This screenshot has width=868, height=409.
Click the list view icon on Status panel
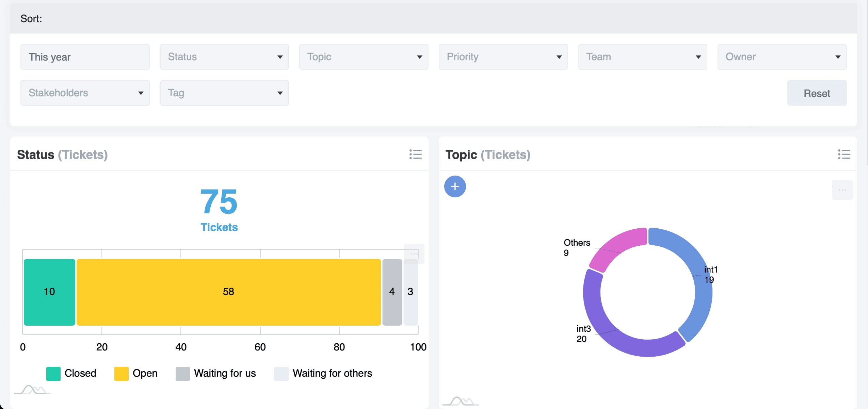coord(417,154)
